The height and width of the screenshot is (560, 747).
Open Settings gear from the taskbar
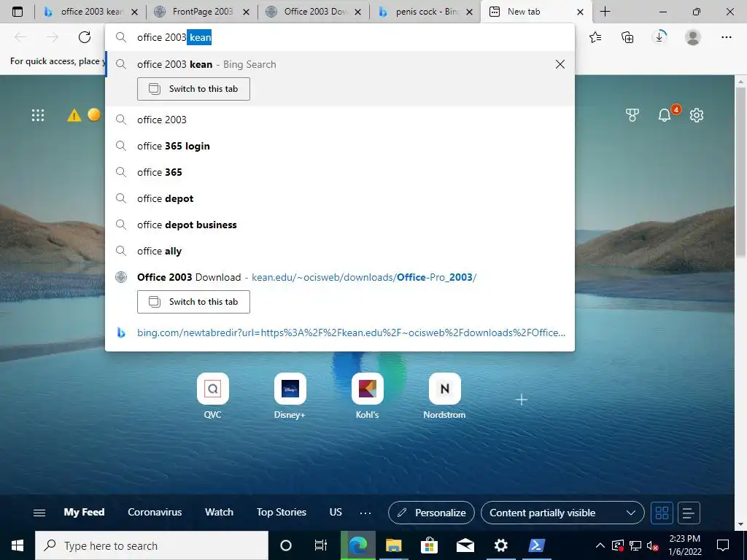pos(500,545)
